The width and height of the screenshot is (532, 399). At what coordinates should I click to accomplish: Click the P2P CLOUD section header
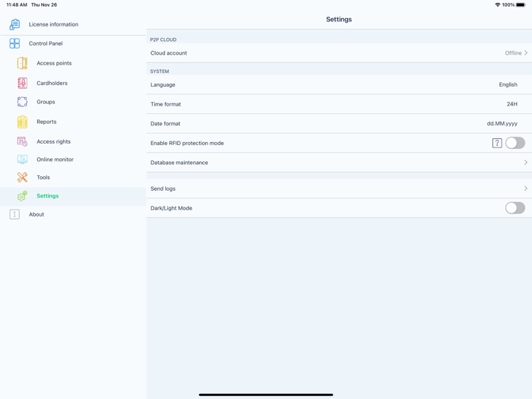click(163, 40)
